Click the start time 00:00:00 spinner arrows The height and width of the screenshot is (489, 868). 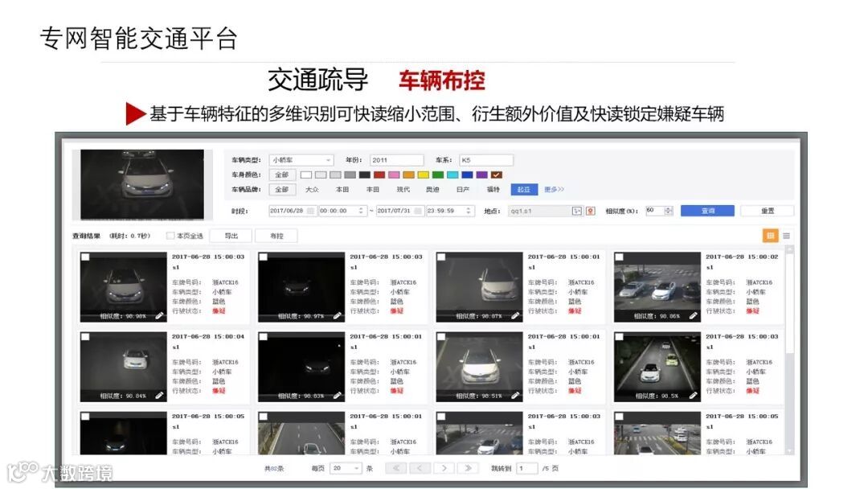pyautogui.click(x=360, y=211)
